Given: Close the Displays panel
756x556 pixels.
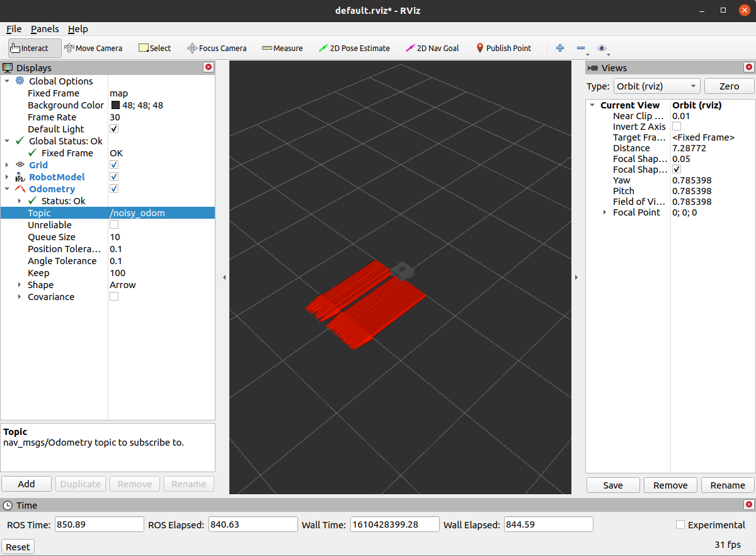Looking at the screenshot, I should coord(209,67).
